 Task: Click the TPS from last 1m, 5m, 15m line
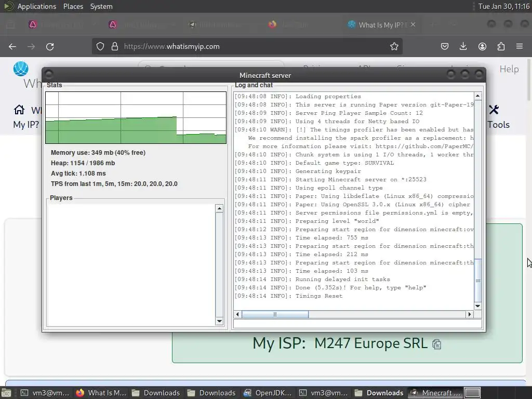[114, 184]
